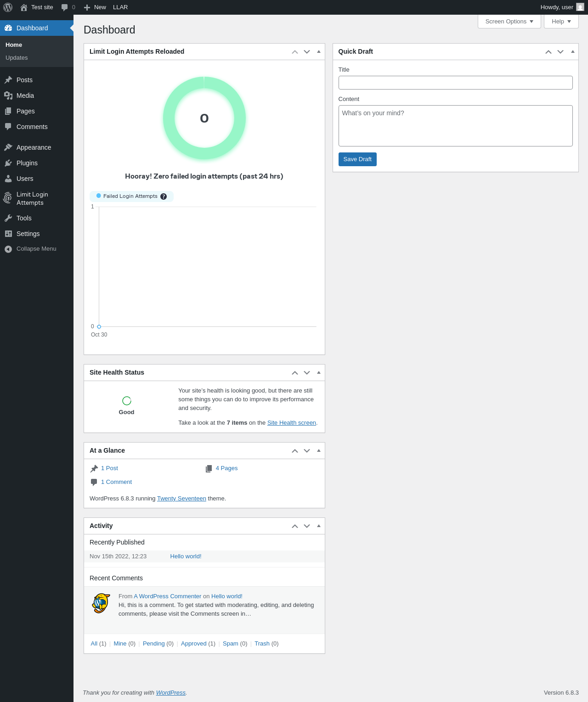Toggle the Failed Login Attempts chart legend
Image resolution: width=588 pixels, height=702 pixels.
point(131,197)
